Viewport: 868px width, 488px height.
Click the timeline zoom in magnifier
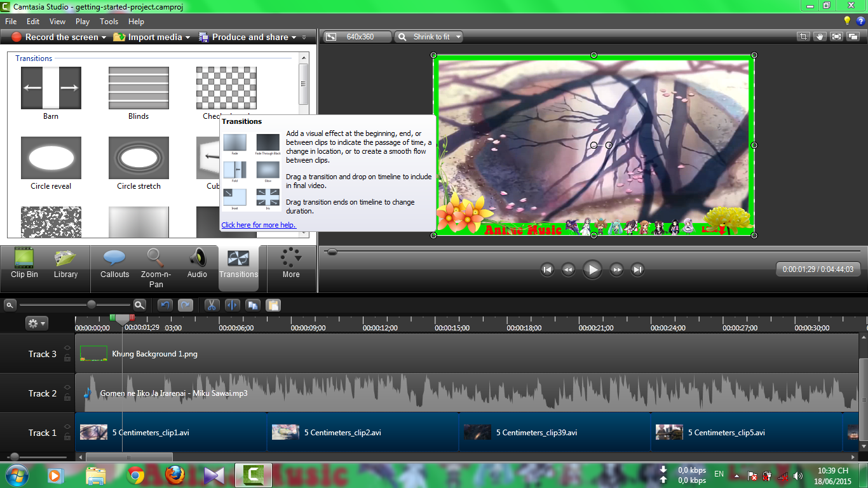[x=139, y=305]
